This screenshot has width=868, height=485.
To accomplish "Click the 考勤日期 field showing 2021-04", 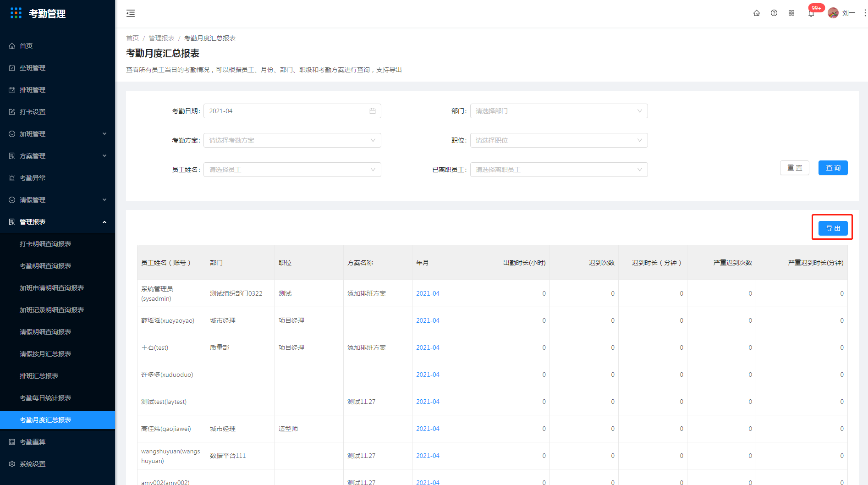I will click(292, 111).
